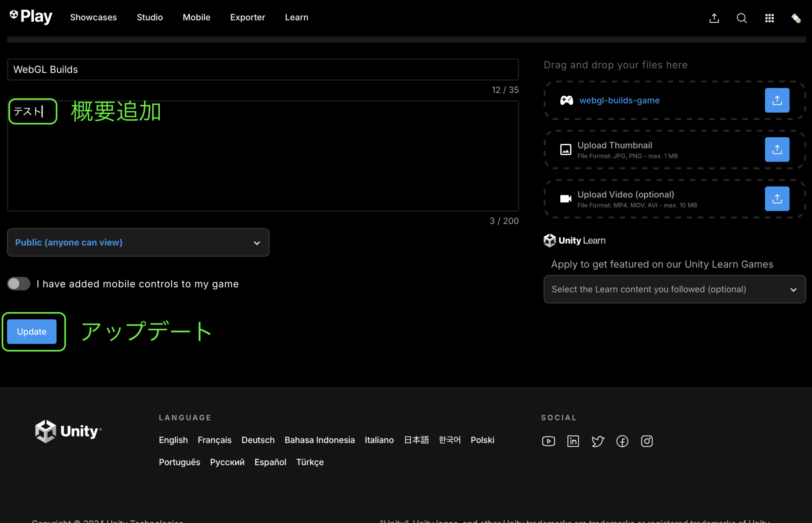Open Unity Instagram social icon
This screenshot has width=812, height=523.
647,441
